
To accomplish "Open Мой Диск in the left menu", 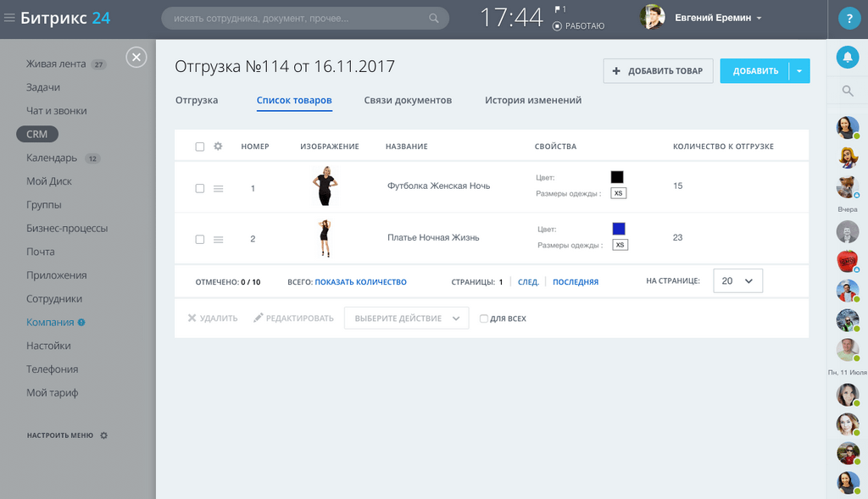I will click(x=49, y=181).
